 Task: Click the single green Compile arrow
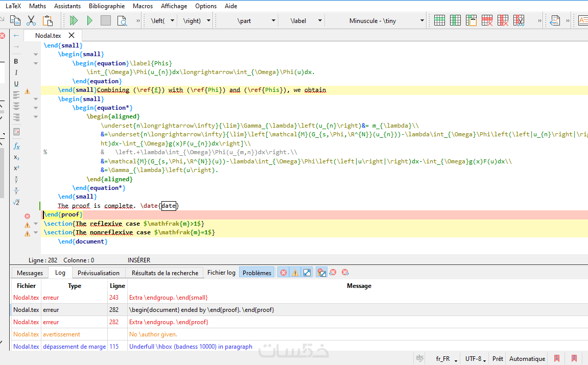tap(90, 21)
